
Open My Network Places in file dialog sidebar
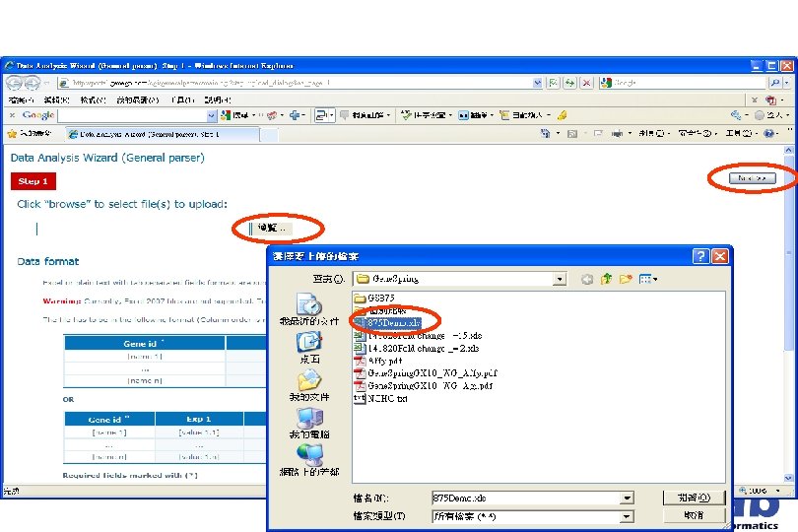309,460
